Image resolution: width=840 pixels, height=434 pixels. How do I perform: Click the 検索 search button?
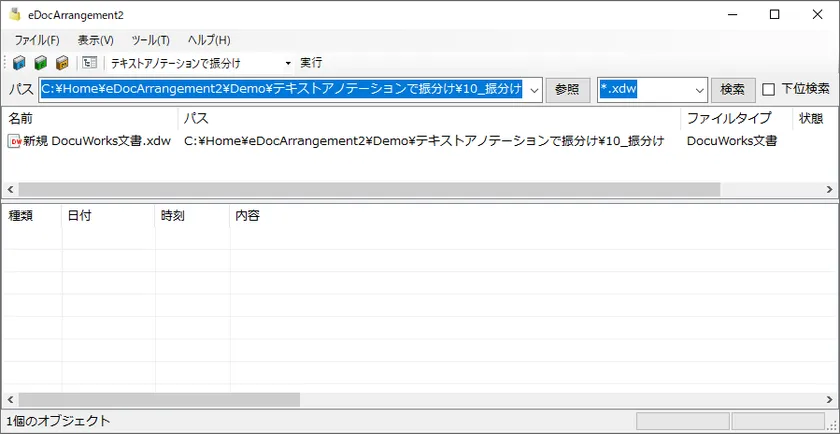pyautogui.click(x=733, y=89)
